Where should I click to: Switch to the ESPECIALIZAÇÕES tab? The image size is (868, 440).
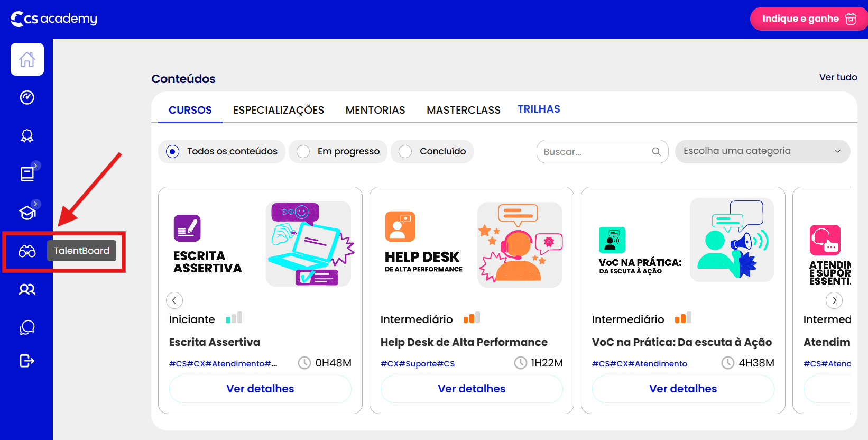point(279,110)
